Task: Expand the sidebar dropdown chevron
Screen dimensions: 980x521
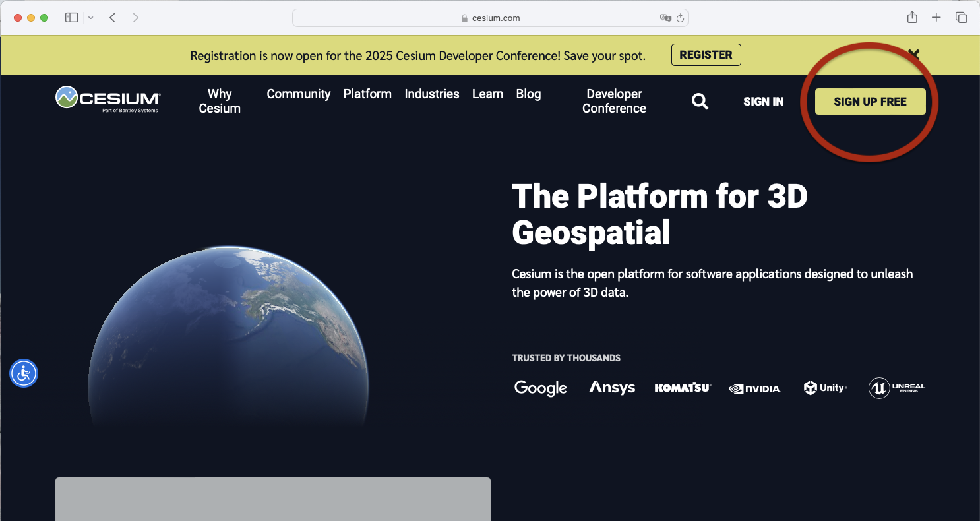Action: (x=90, y=18)
